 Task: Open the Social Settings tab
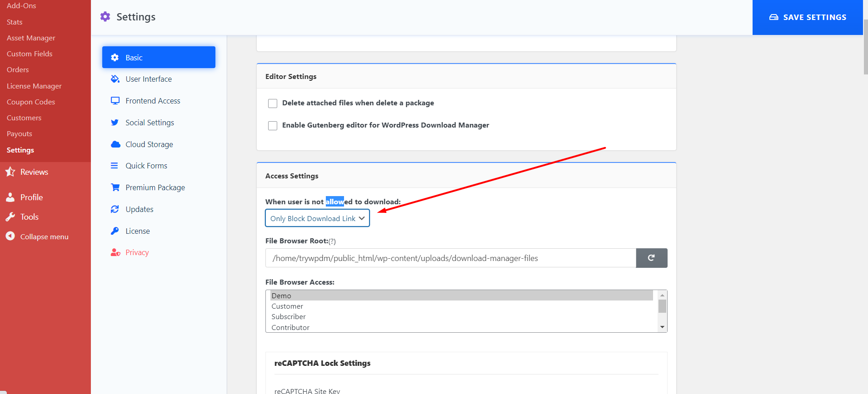coord(159,123)
